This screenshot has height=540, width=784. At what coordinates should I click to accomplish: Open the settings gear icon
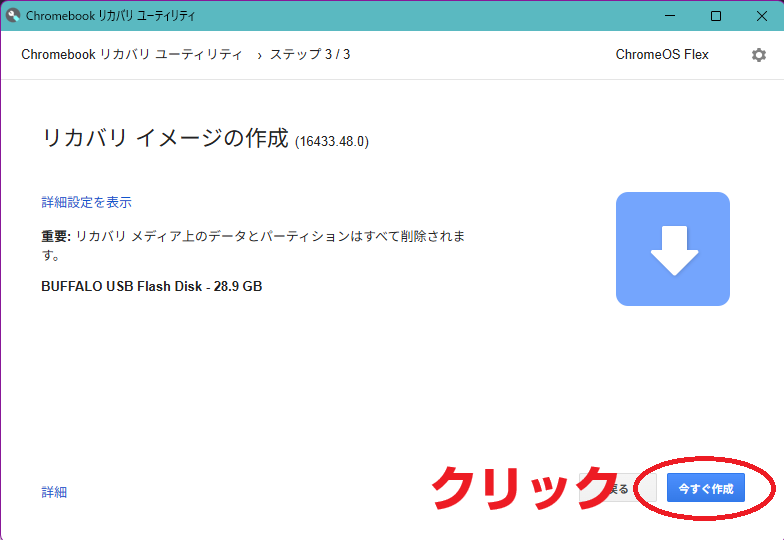[758, 55]
